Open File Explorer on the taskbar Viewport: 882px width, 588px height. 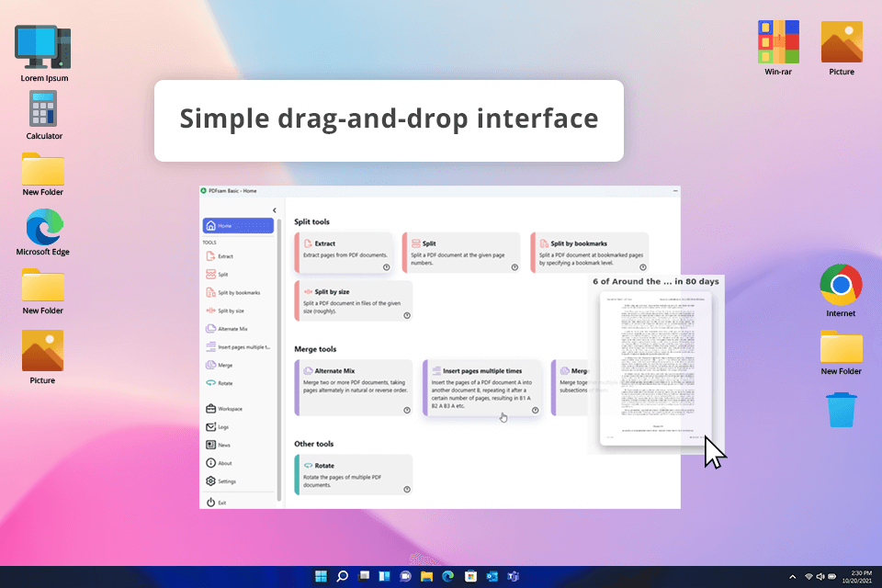point(427,576)
